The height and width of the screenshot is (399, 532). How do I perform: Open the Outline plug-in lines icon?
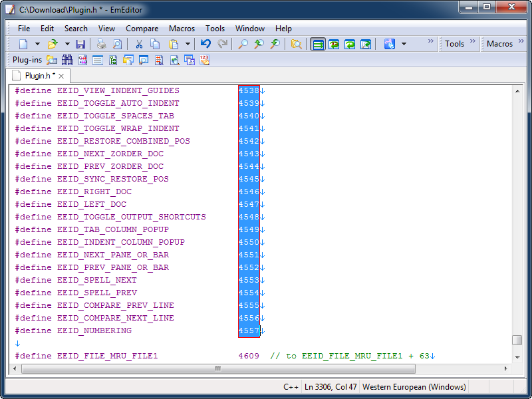[x=98, y=61]
